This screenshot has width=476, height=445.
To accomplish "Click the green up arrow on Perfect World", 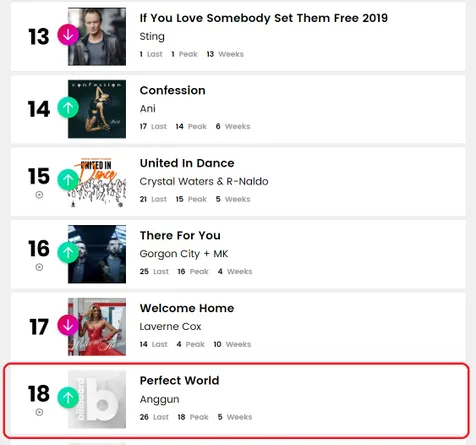I will pyautogui.click(x=68, y=397).
